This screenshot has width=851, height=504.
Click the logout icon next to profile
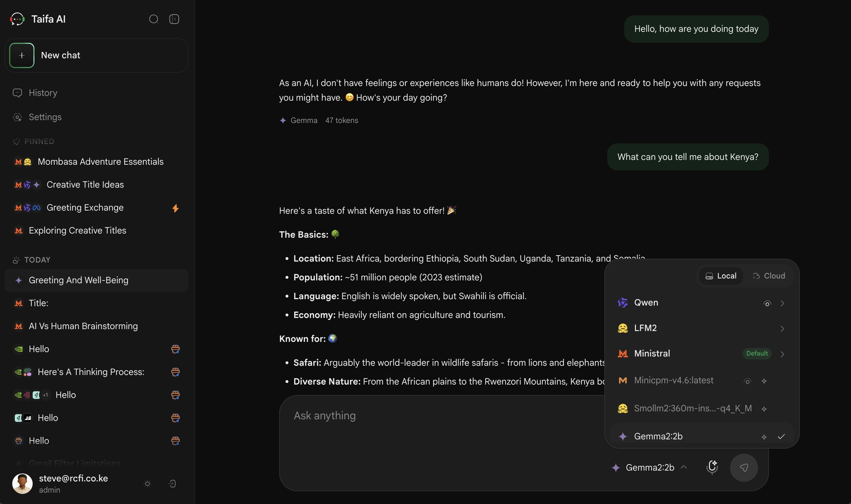coord(172,484)
